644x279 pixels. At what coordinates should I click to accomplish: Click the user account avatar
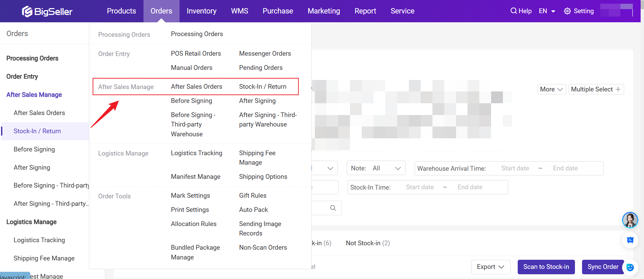tap(616, 10)
